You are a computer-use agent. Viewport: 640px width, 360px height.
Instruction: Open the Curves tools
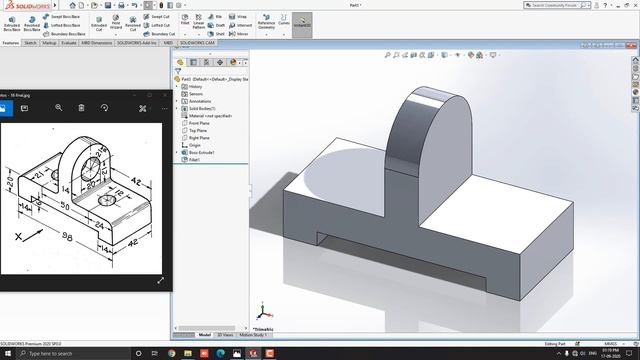[284, 20]
